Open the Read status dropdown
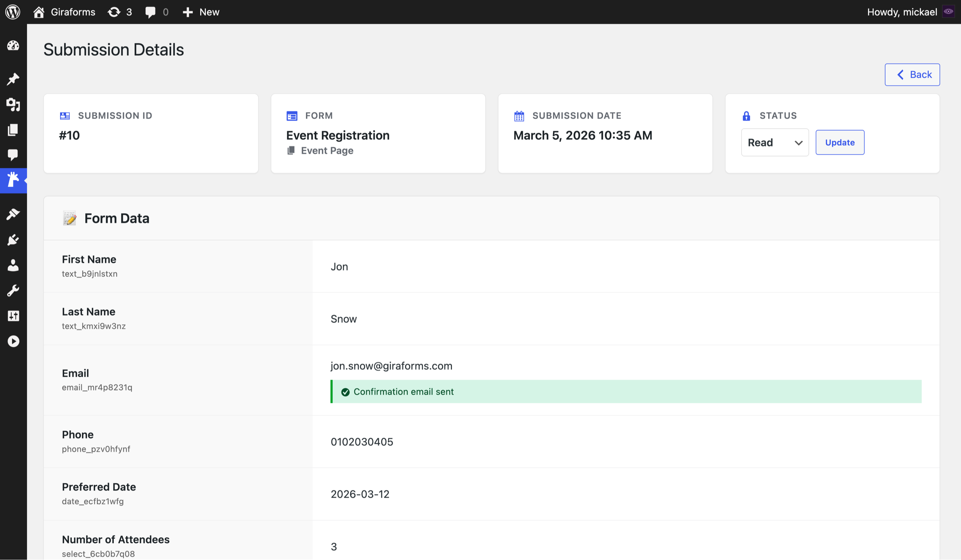Image resolution: width=961 pixels, height=560 pixels. (x=775, y=142)
